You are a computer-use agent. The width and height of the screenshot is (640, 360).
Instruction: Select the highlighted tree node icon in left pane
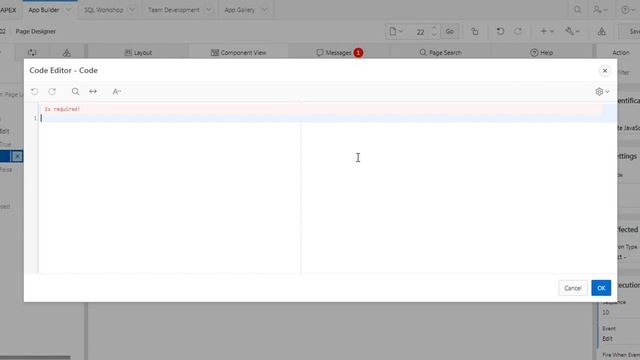pyautogui.click(x=17, y=156)
